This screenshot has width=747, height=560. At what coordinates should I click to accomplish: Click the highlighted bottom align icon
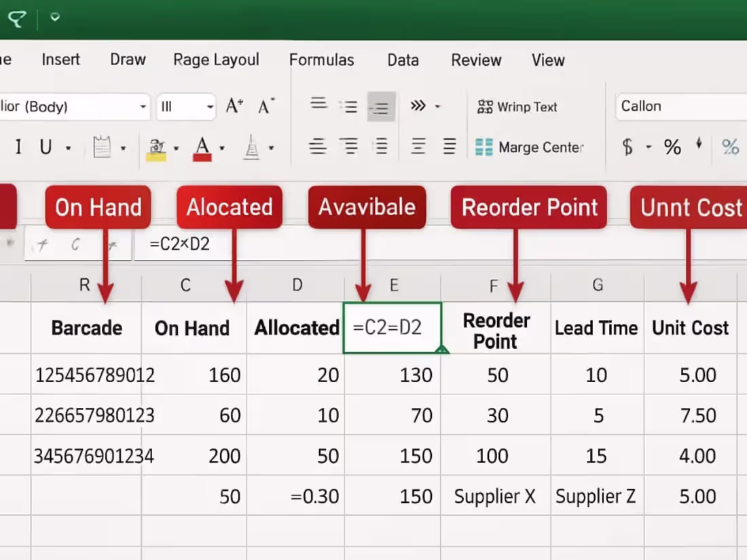tap(381, 107)
